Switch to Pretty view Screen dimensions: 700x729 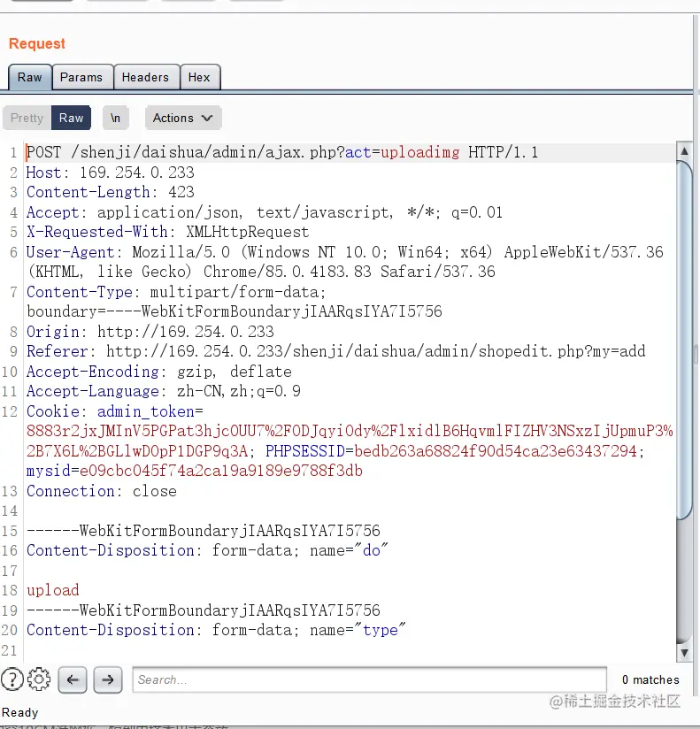click(27, 118)
